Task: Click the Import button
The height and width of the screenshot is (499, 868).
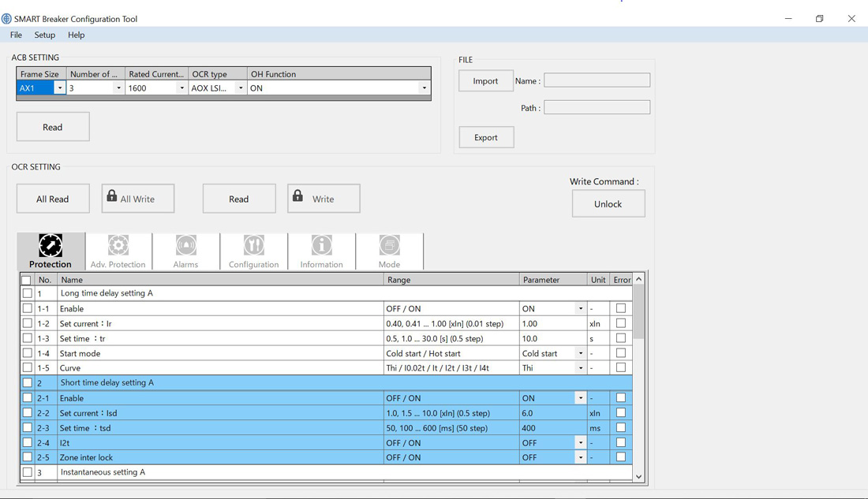Action: [485, 80]
